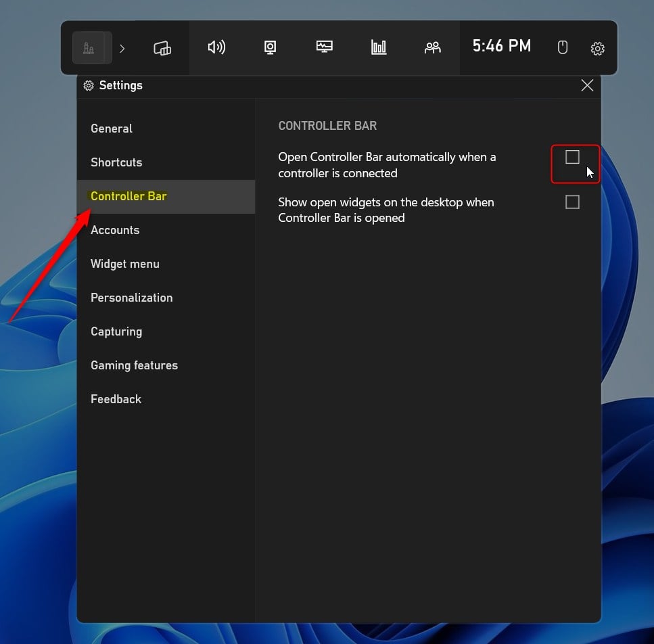Open the Widget menu icon
The image size is (654, 644).
tap(162, 47)
